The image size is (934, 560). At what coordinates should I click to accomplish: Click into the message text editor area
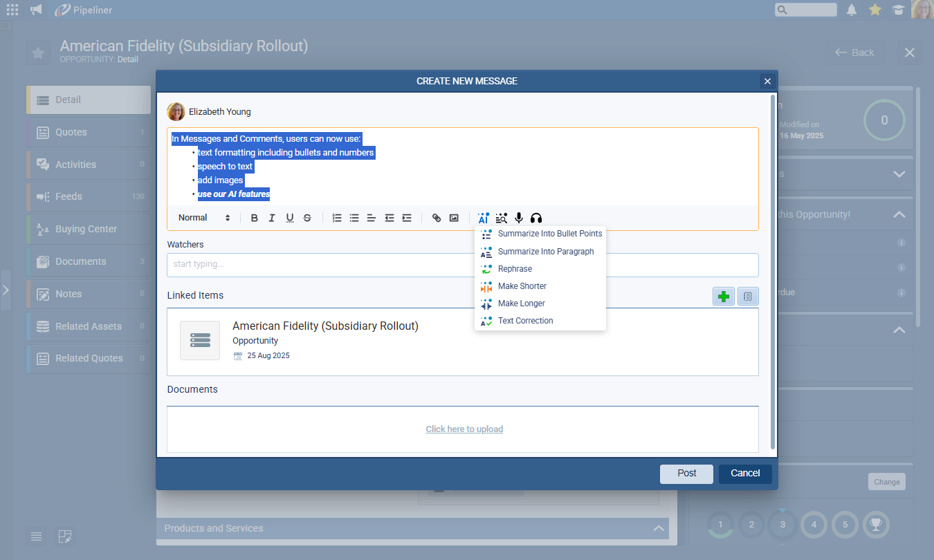(463, 167)
